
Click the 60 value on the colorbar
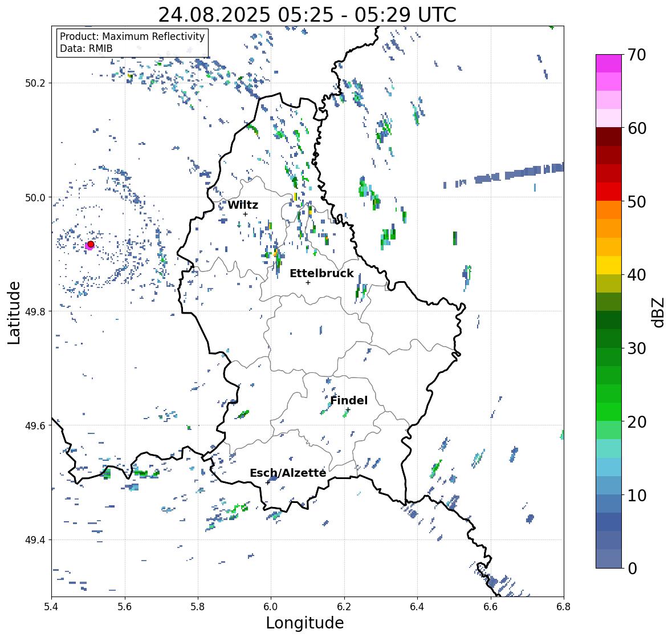[637, 128]
